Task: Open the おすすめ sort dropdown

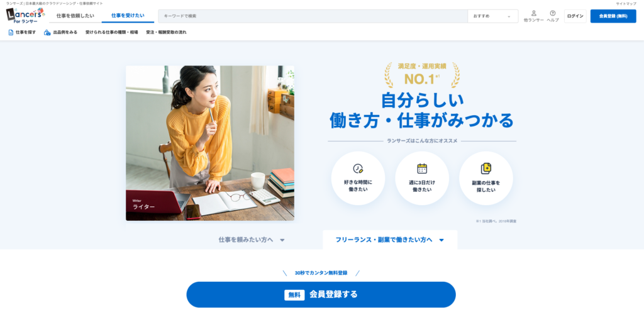Action: coord(492,16)
